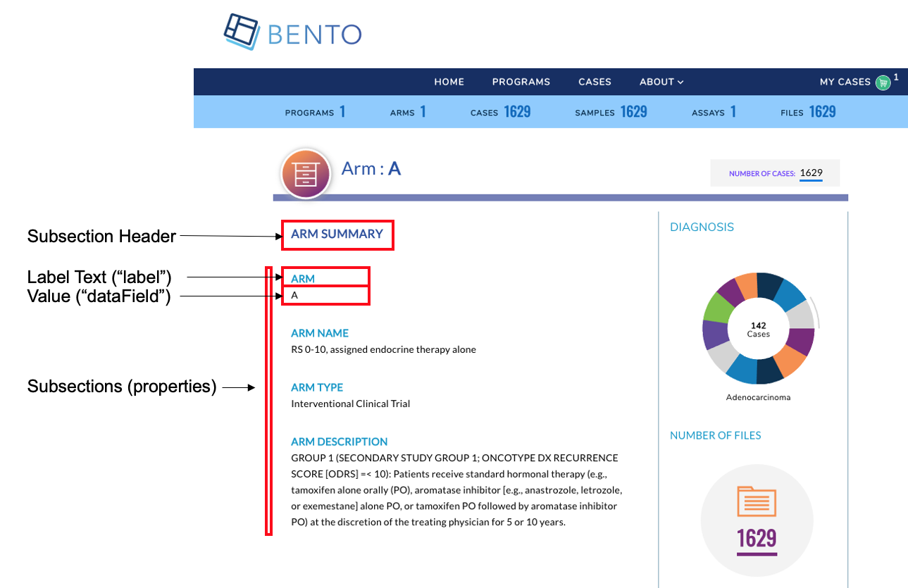Click the green segment of Diagnosis donut
Viewport: 908px width, 588px height.
coord(719,306)
